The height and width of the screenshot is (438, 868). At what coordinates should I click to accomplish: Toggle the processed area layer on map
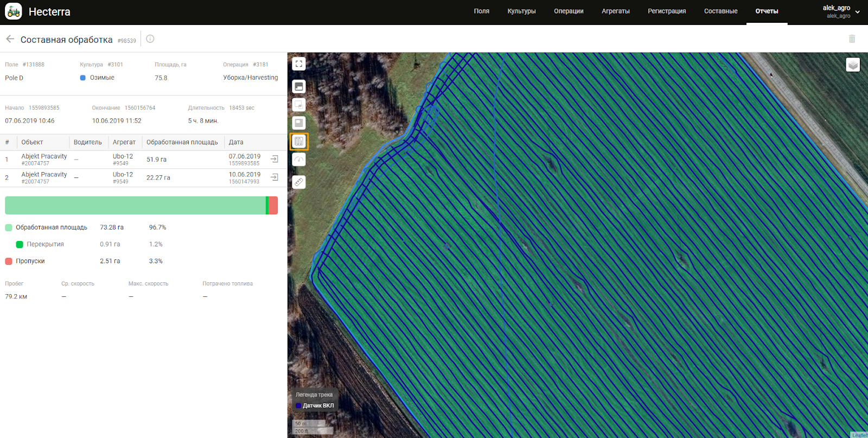(299, 87)
